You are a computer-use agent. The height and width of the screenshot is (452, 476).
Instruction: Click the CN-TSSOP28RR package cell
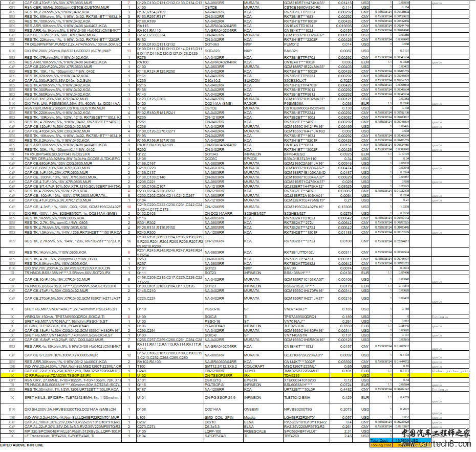[x=224, y=375]
